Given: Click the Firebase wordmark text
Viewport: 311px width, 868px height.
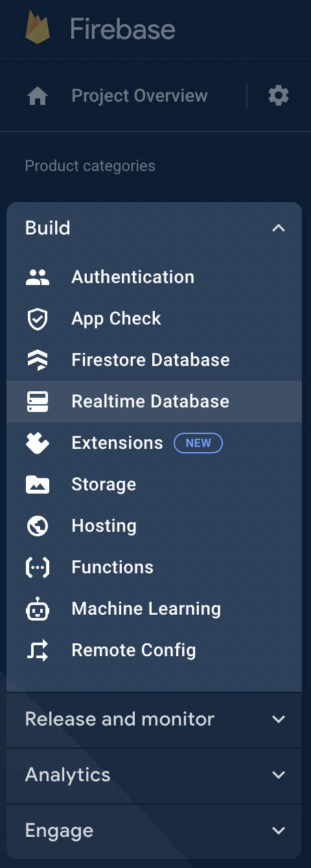Looking at the screenshot, I should click(x=122, y=29).
